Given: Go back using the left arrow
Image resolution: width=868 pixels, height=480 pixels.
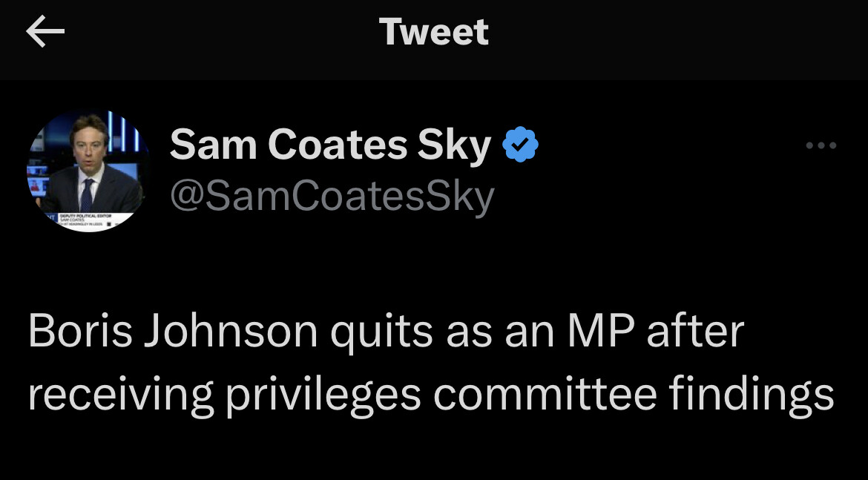Looking at the screenshot, I should coord(45,32).
